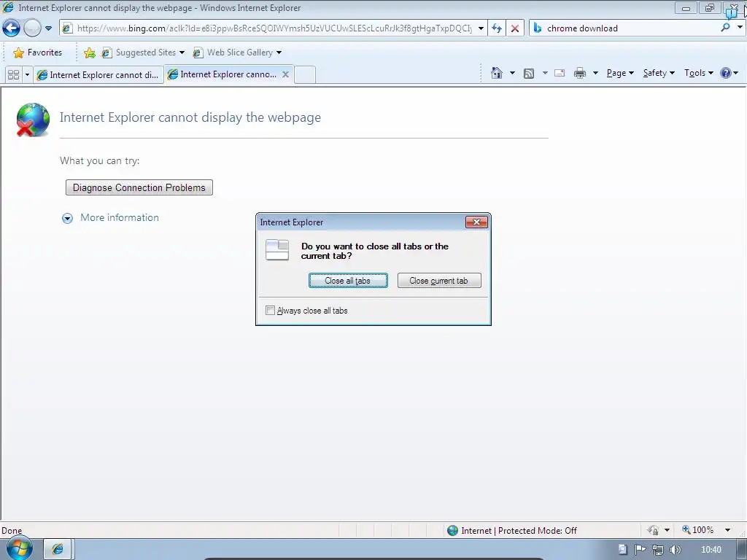Viewport: 747px width, 560px height.
Task: Open the Windows Start menu
Action: pos(19,549)
